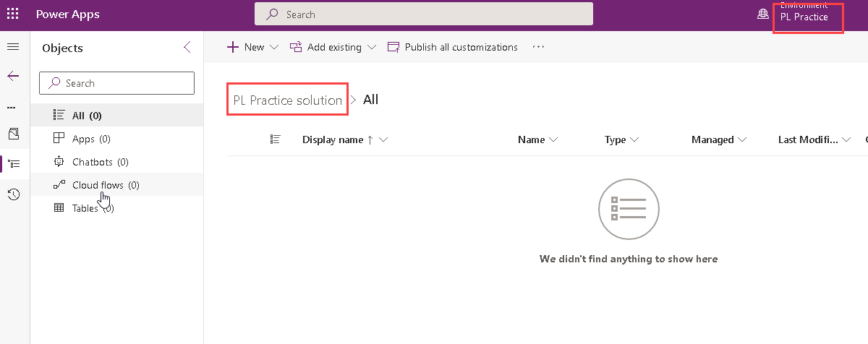This screenshot has height=344, width=868.
Task: Open PL Practice solution breadcrumb
Action: [x=288, y=100]
